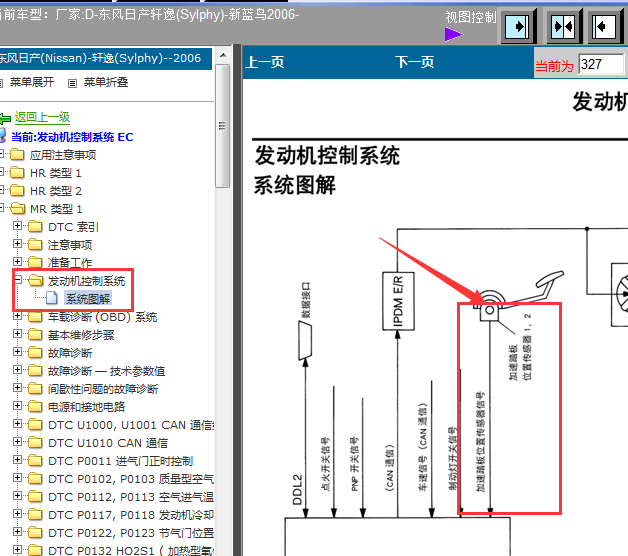Click the 系统图解 page icon
This screenshot has width=628, height=556.
tap(52, 298)
